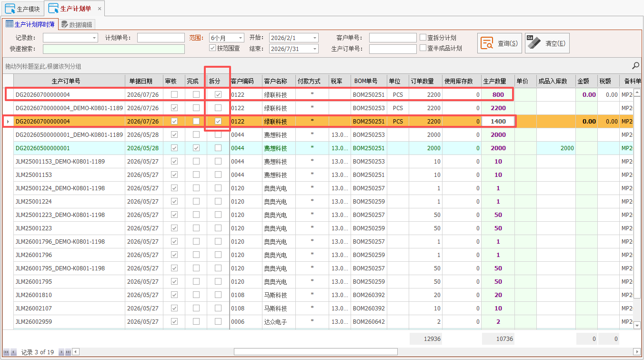The height and width of the screenshot is (360, 644).
Task: Click the 成品入库数 column header
Action: tap(556, 81)
